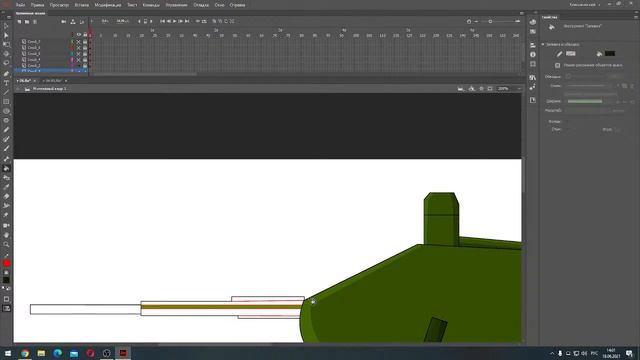Select the Eraser tool
This screenshot has height=360, width=640.
(x=6, y=196)
